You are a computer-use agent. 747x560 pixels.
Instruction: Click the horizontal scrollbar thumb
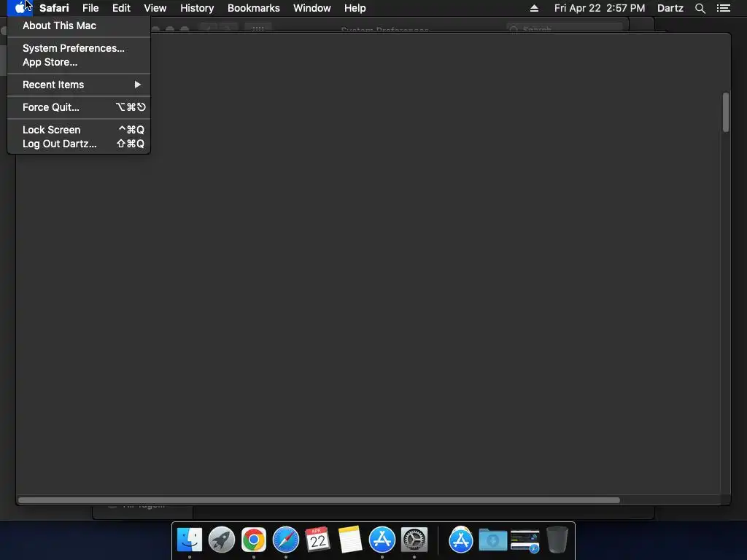[x=319, y=500]
